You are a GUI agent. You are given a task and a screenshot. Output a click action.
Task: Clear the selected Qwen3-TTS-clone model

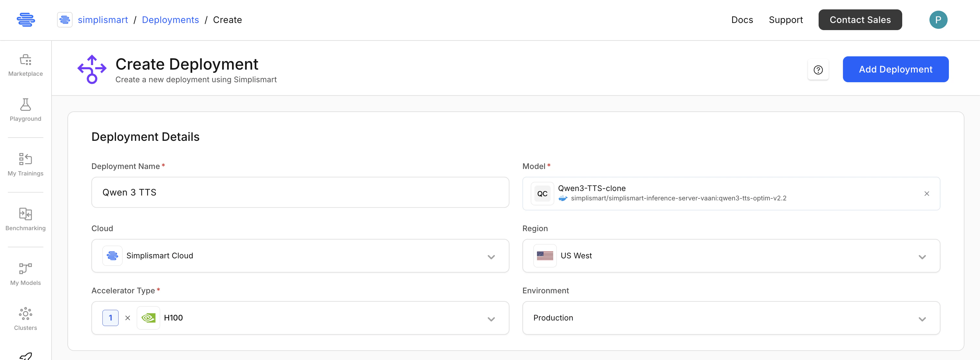click(x=926, y=194)
